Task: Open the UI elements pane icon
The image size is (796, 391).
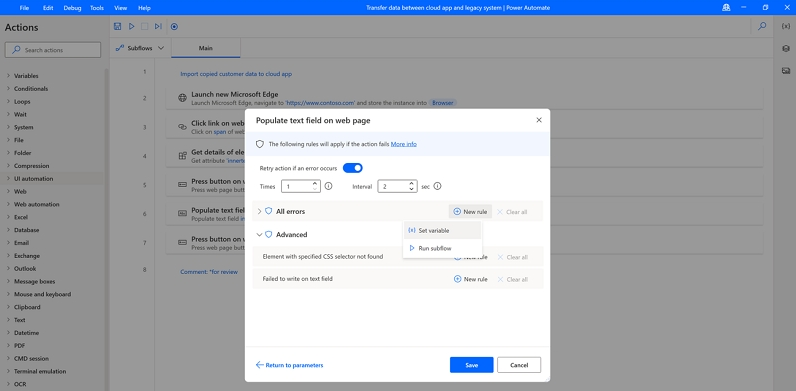Action: point(786,49)
